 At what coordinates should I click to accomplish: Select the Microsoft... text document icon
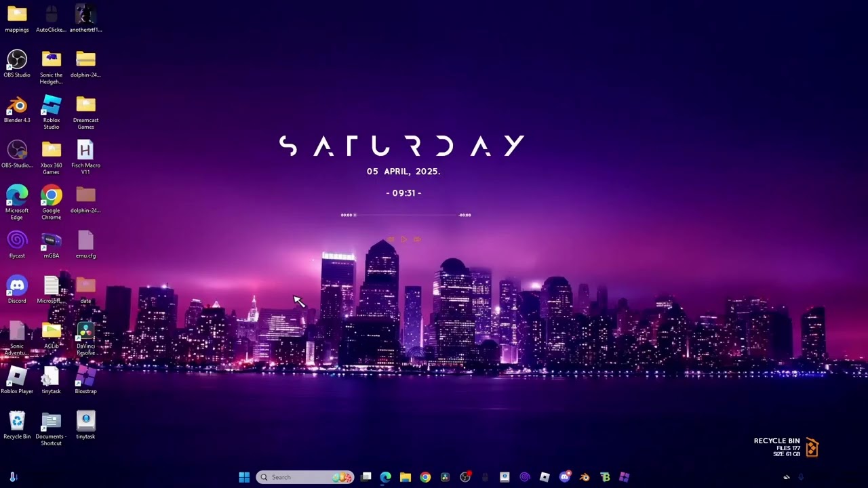tap(52, 289)
